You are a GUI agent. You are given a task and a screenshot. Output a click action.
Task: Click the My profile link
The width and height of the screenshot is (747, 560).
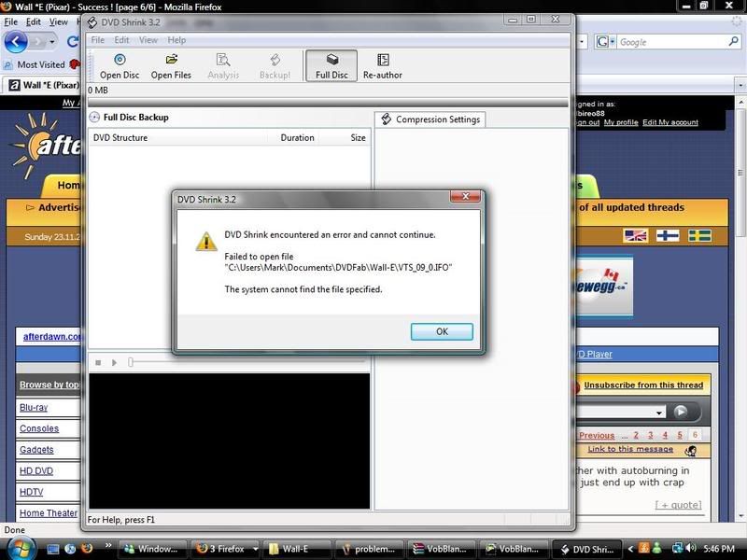pos(621,122)
